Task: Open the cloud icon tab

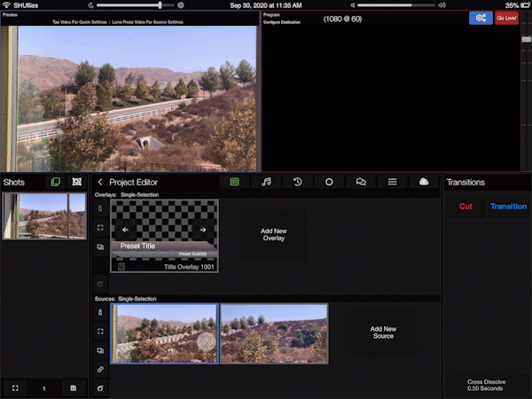Action: coord(424,182)
